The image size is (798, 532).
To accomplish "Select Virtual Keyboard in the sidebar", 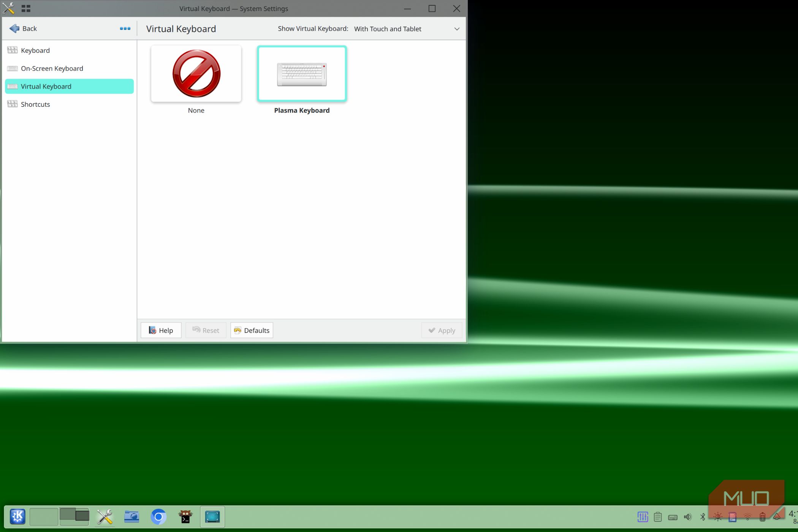I will tap(69, 86).
